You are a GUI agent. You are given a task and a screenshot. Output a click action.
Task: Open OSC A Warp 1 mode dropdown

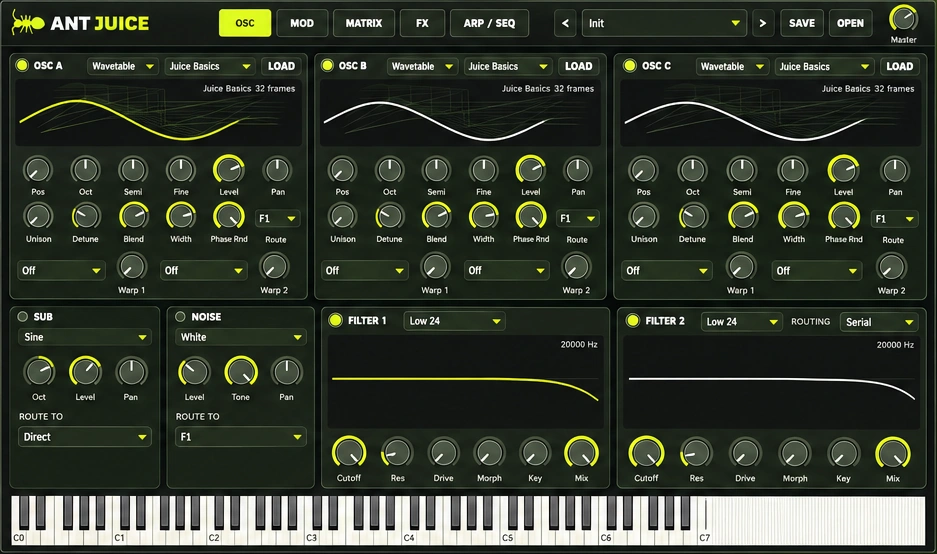coord(61,270)
